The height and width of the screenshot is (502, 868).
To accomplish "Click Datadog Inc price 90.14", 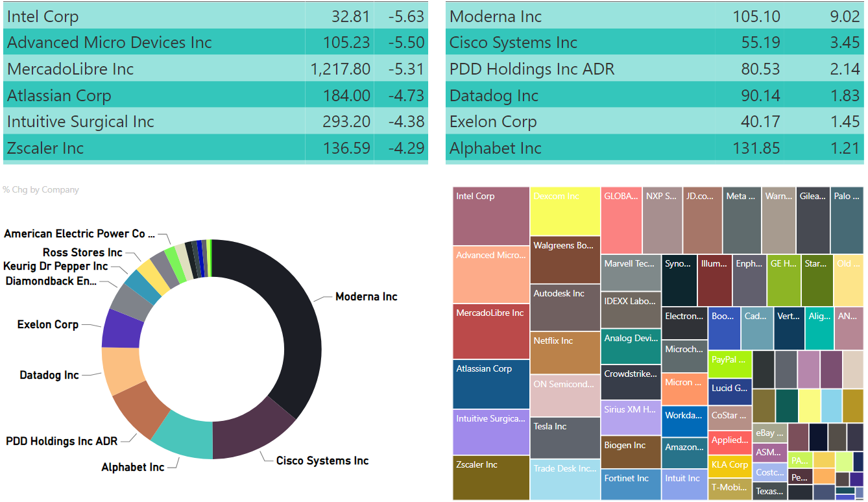I will pyautogui.click(x=760, y=96).
